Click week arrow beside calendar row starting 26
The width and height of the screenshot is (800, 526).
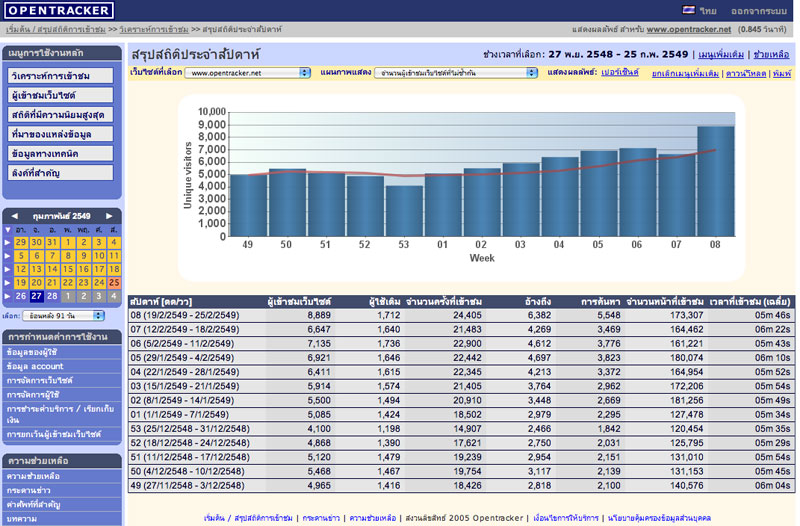coord(9,296)
